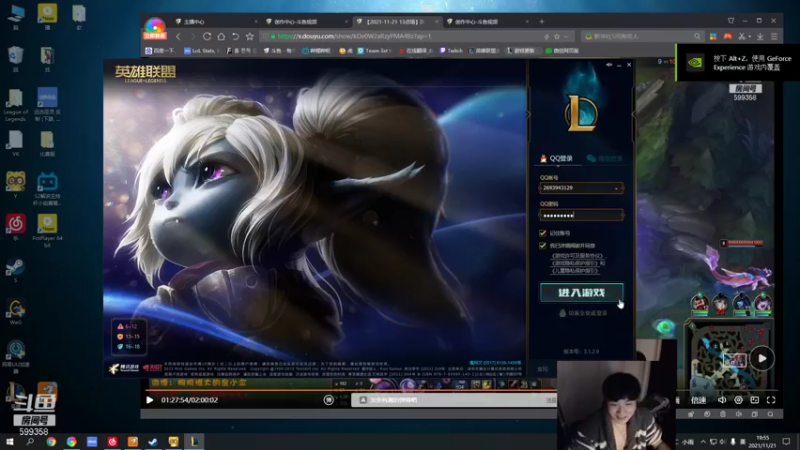Image resolution: width=800 pixels, height=450 pixels.
Task: Open PotPlayer 64 bit desktop shortcut
Action: tap(47, 231)
